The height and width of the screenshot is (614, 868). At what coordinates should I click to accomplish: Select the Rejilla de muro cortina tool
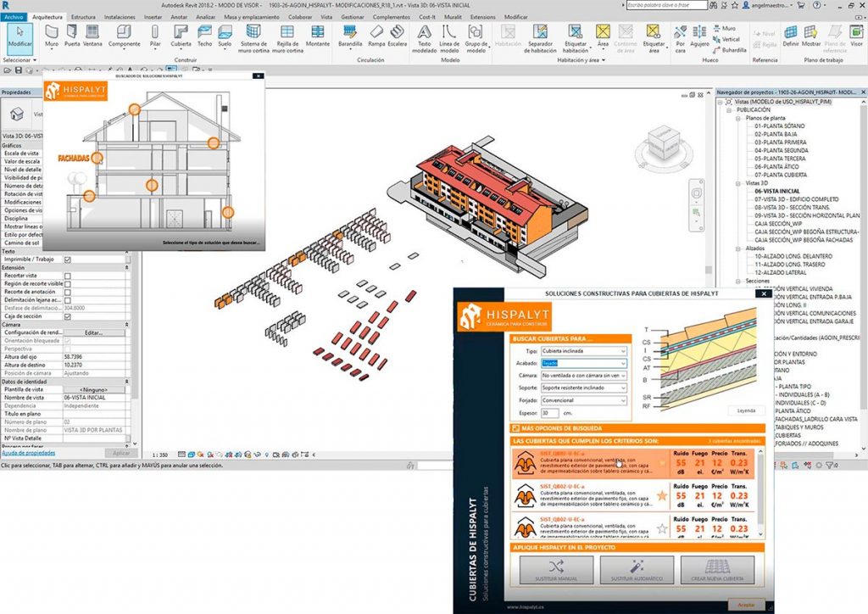pos(287,39)
